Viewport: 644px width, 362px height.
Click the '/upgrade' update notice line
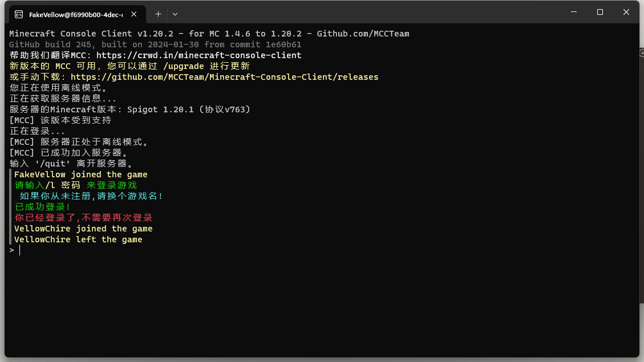[129, 66]
